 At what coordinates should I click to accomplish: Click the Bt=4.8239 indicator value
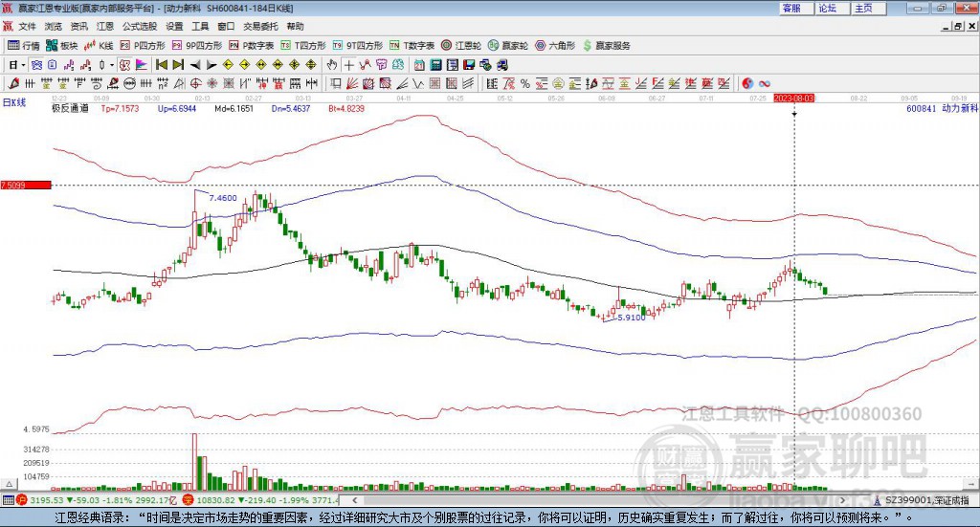(x=346, y=109)
